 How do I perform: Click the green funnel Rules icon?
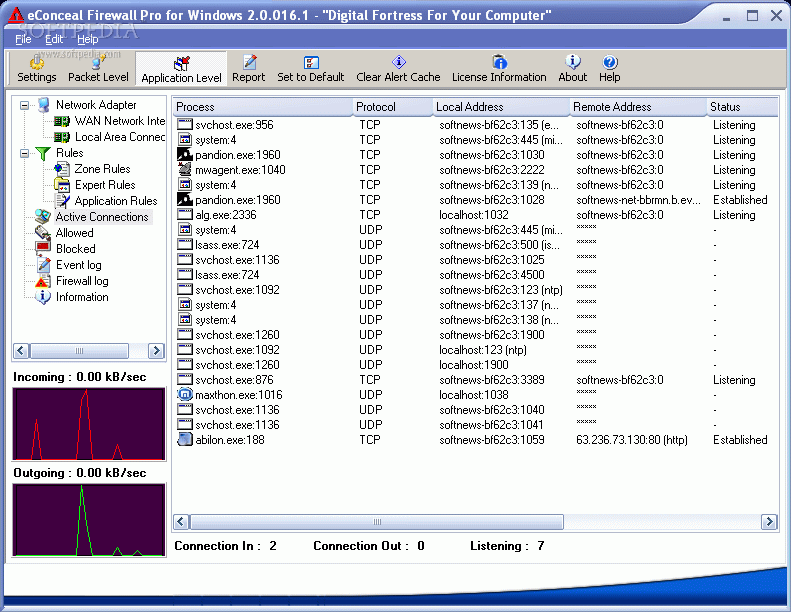[43, 153]
